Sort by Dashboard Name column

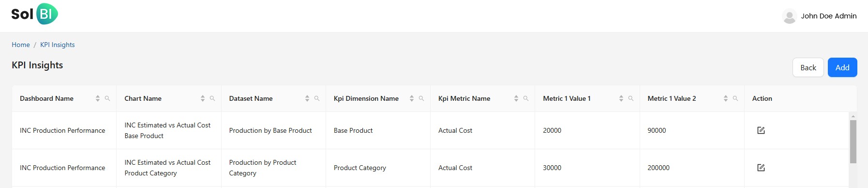98,98
